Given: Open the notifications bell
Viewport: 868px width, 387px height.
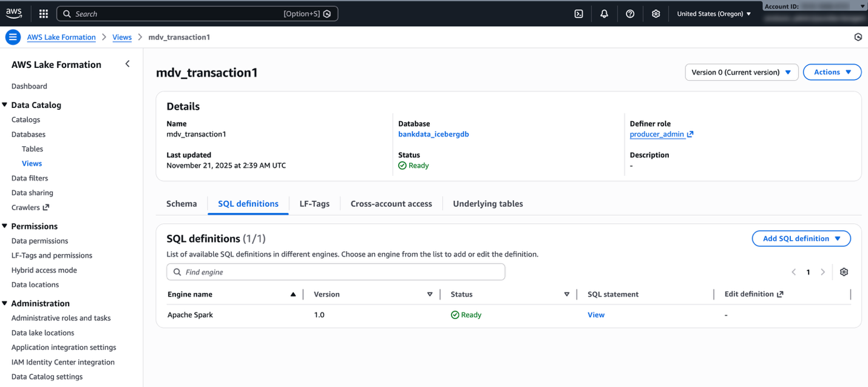Looking at the screenshot, I should pyautogui.click(x=604, y=13).
